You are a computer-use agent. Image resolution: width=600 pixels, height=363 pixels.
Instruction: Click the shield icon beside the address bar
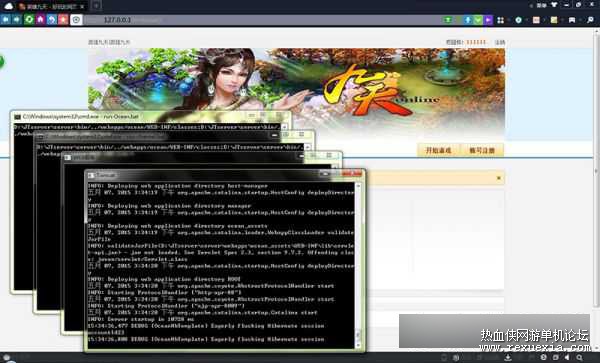[76, 20]
